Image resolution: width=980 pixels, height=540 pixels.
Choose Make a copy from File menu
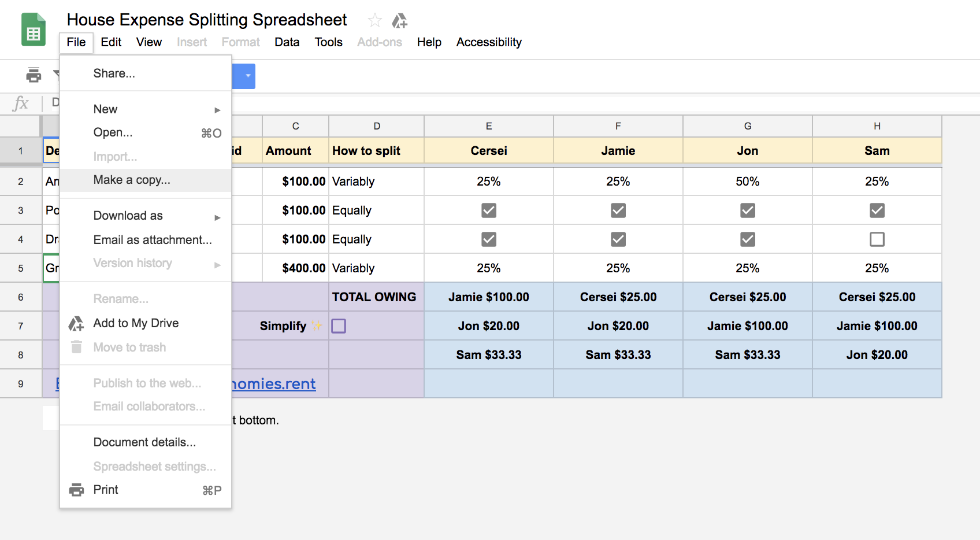coord(132,180)
